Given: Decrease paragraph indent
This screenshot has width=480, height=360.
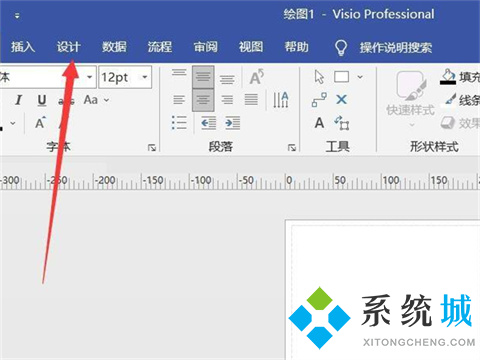Looking at the screenshot, I should tap(209, 123).
